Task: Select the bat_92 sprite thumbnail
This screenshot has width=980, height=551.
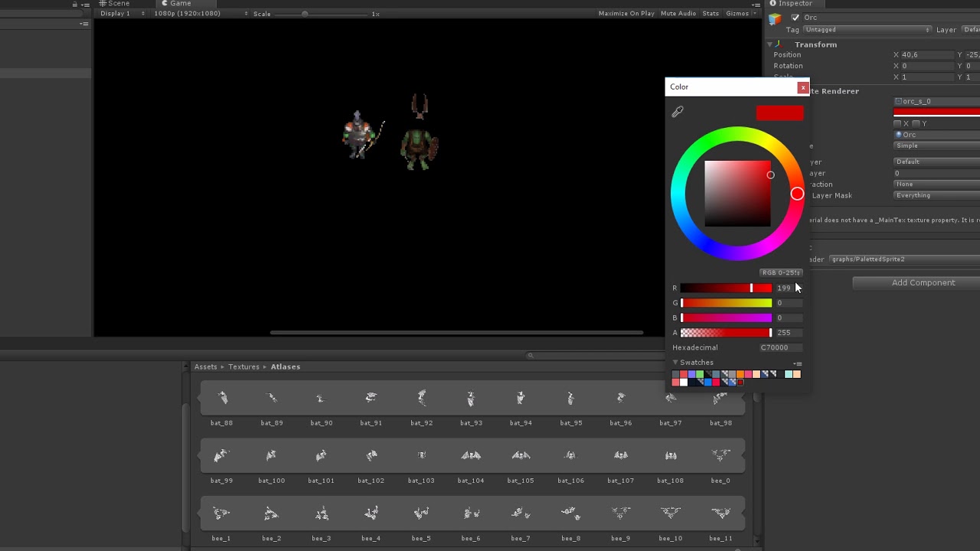Action: pos(421,398)
